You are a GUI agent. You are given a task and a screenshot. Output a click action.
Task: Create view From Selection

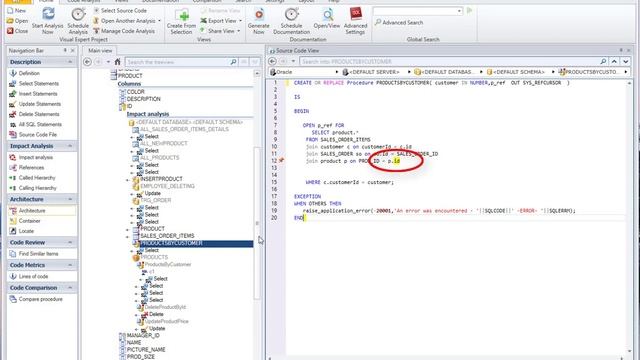[x=181, y=20]
